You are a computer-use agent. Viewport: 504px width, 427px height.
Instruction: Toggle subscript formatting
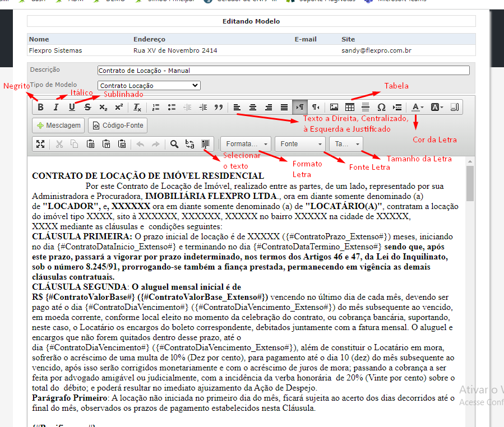(x=103, y=108)
